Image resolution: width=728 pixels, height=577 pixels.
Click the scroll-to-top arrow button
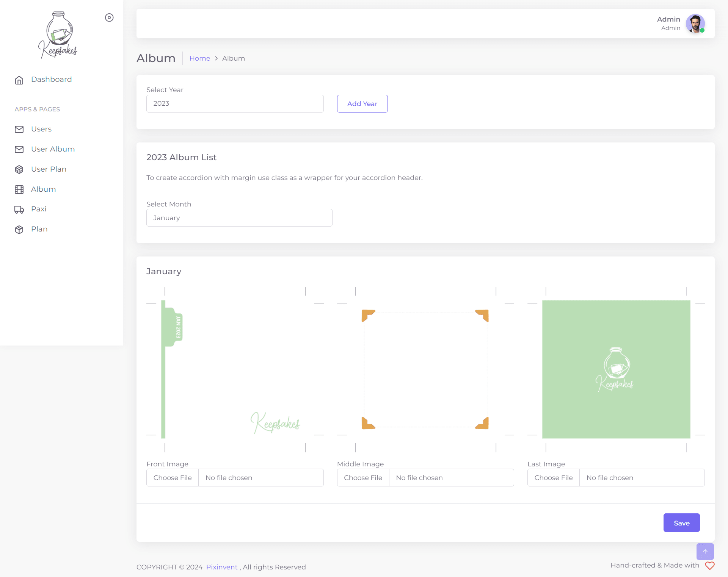point(705,552)
